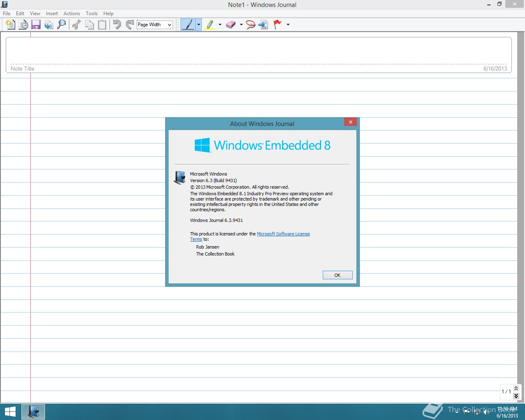Open the Edit menu

[20, 14]
